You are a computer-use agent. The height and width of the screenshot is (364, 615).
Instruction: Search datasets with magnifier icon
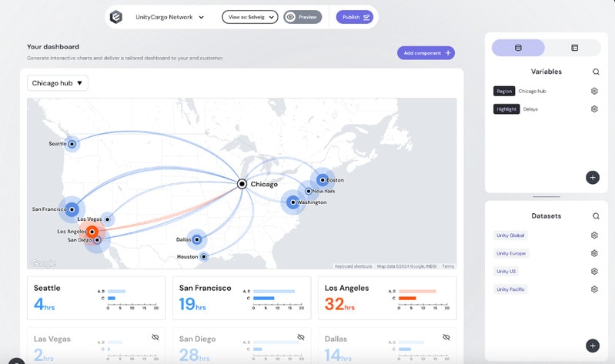pos(596,216)
